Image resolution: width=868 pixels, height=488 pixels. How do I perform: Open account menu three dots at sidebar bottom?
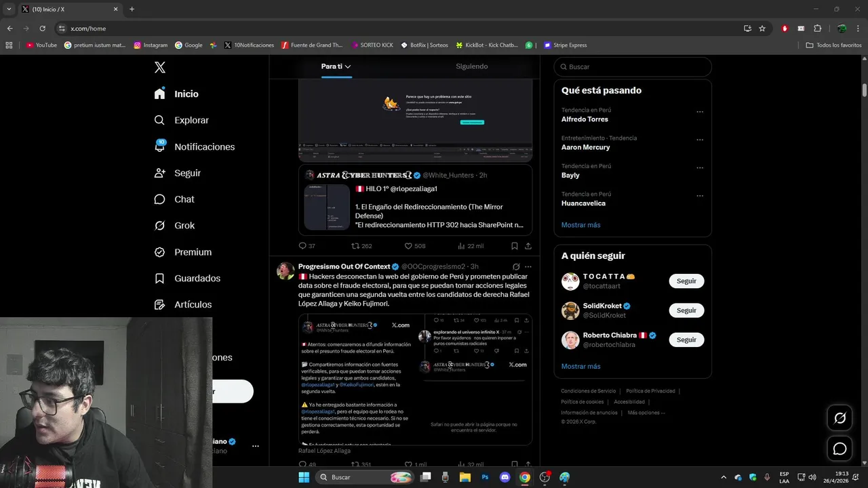[255, 446]
